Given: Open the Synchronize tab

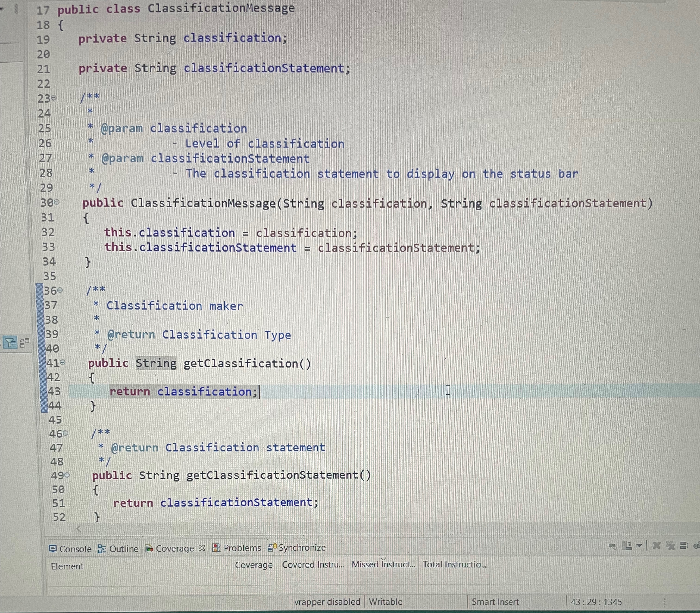Looking at the screenshot, I should tap(297, 548).
